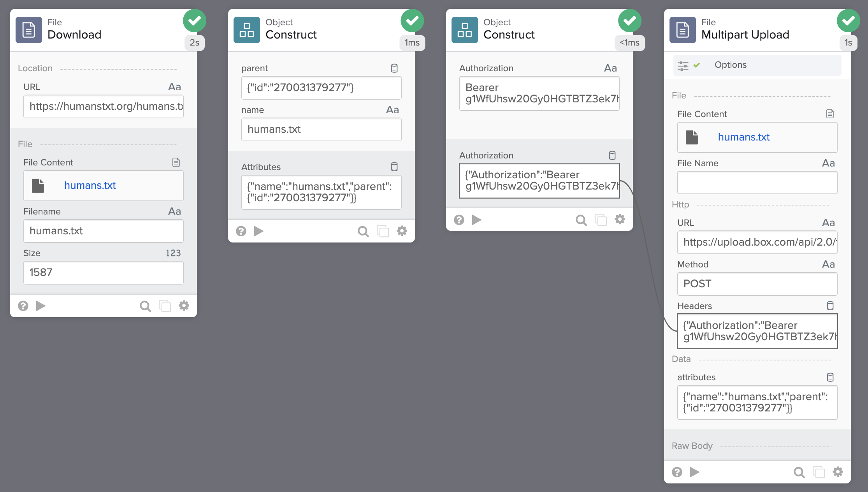This screenshot has height=492, width=868.
Task: Open gear settings on Multipart Upload card
Action: (x=838, y=472)
